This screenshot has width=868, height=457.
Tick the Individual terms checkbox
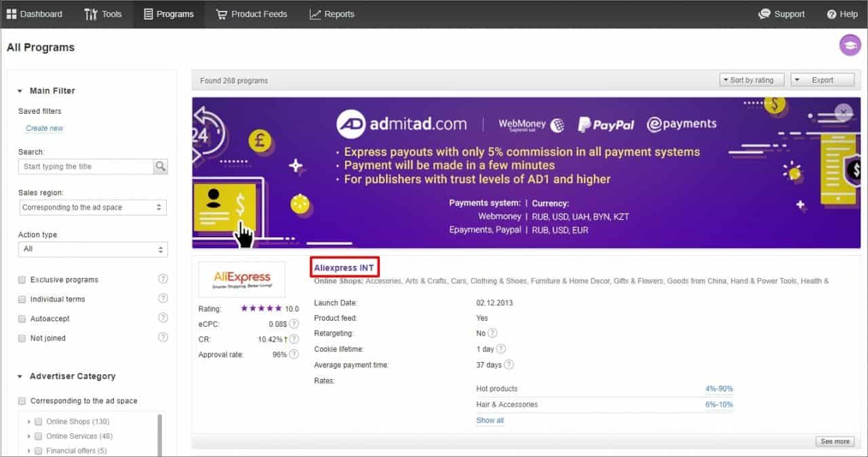22,299
